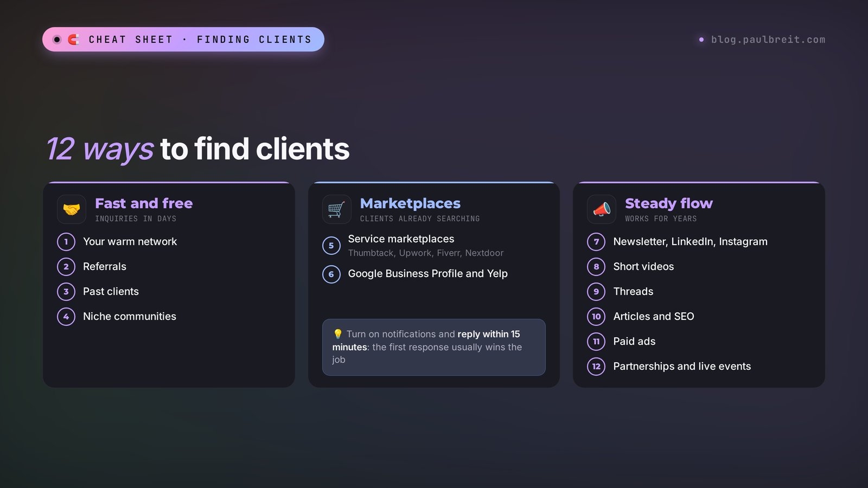Click the number 6 circle badge

(331, 274)
